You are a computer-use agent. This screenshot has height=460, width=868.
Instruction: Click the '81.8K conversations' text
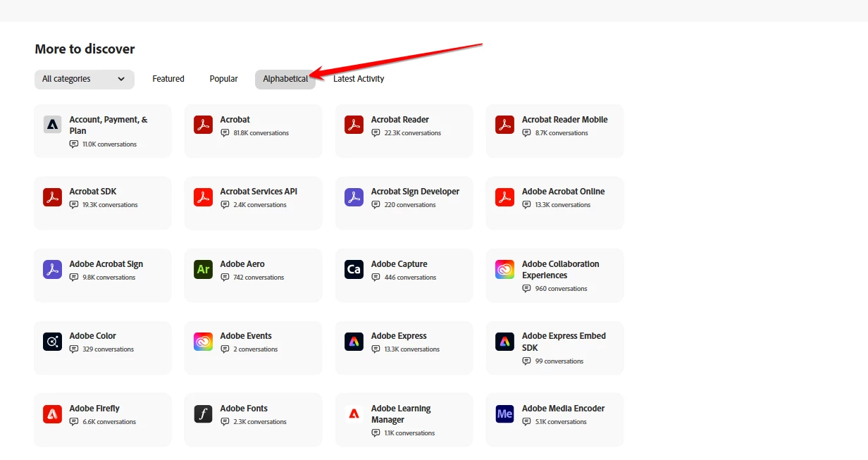tap(261, 133)
